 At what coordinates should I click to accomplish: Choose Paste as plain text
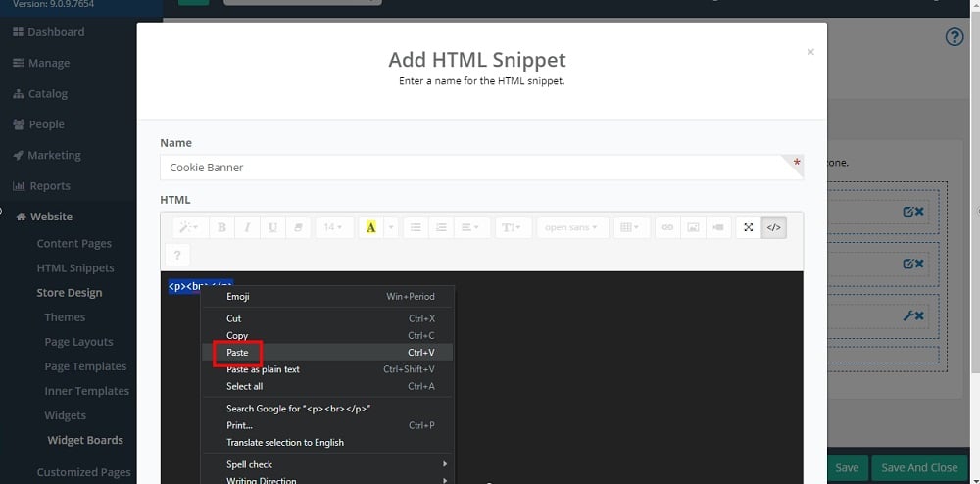point(327,369)
